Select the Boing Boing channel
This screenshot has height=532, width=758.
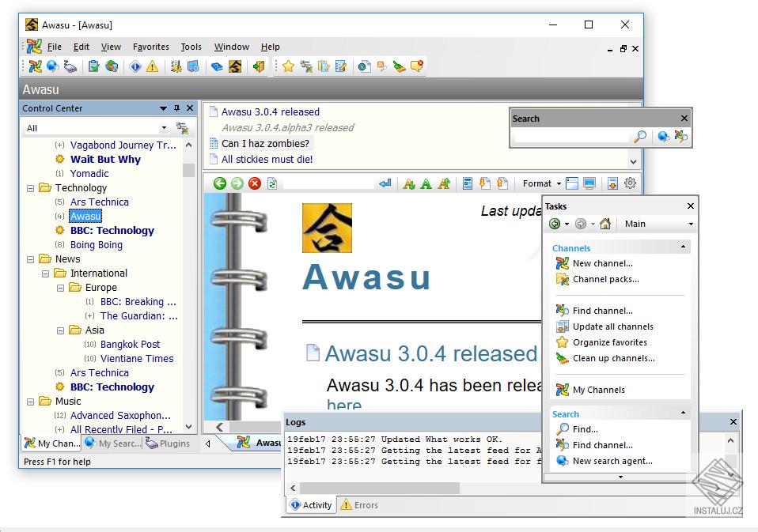click(97, 245)
